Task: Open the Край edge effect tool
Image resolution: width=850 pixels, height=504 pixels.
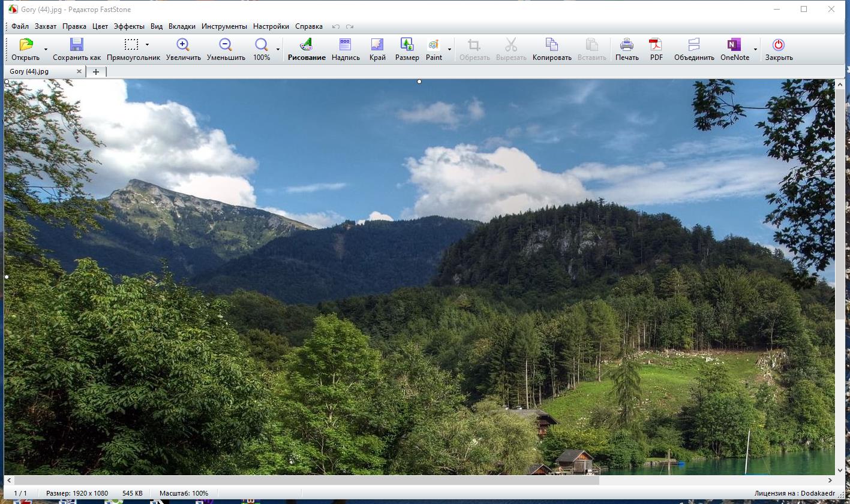Action: tap(377, 46)
